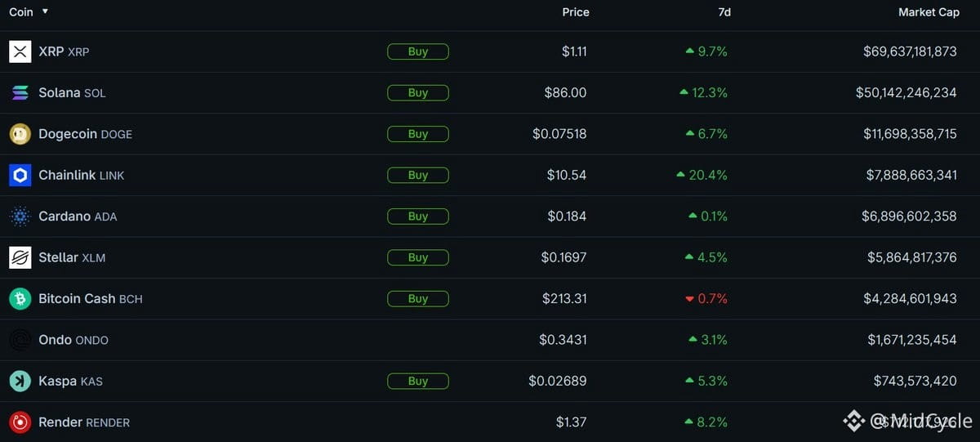Click the Chainlink hexagon icon
980x442 pixels.
(20, 175)
